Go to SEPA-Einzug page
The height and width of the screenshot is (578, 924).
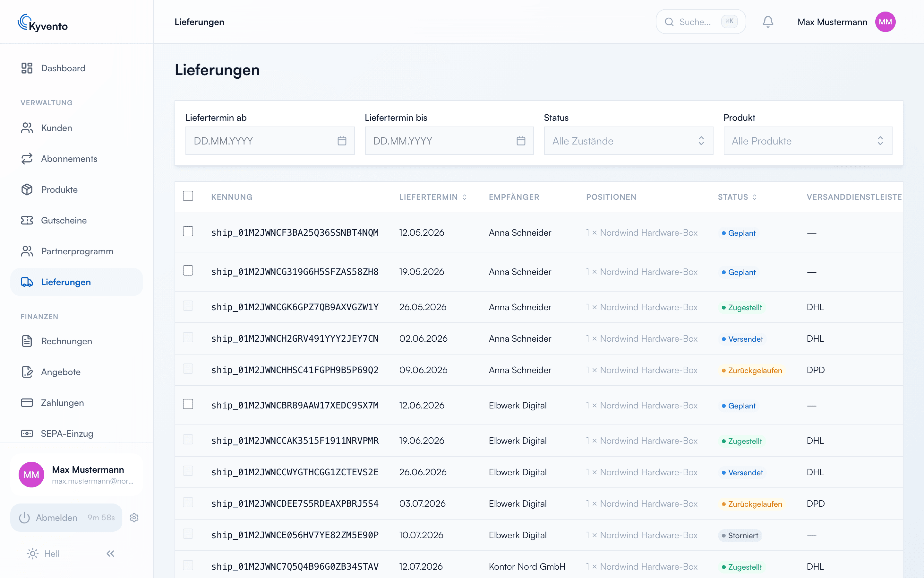pyautogui.click(x=77, y=433)
